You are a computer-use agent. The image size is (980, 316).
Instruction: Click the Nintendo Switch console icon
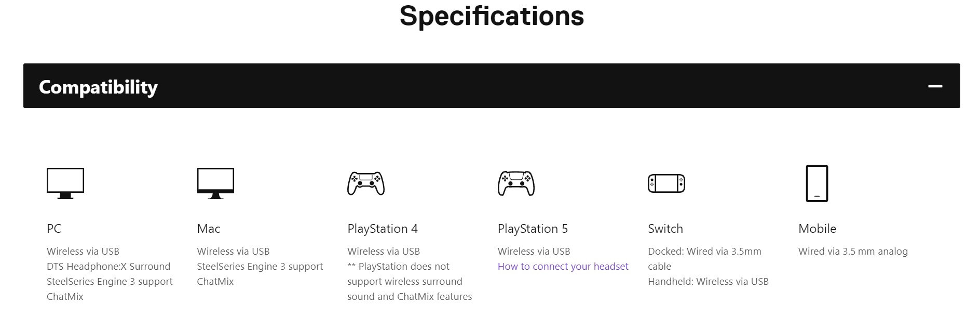click(x=666, y=183)
